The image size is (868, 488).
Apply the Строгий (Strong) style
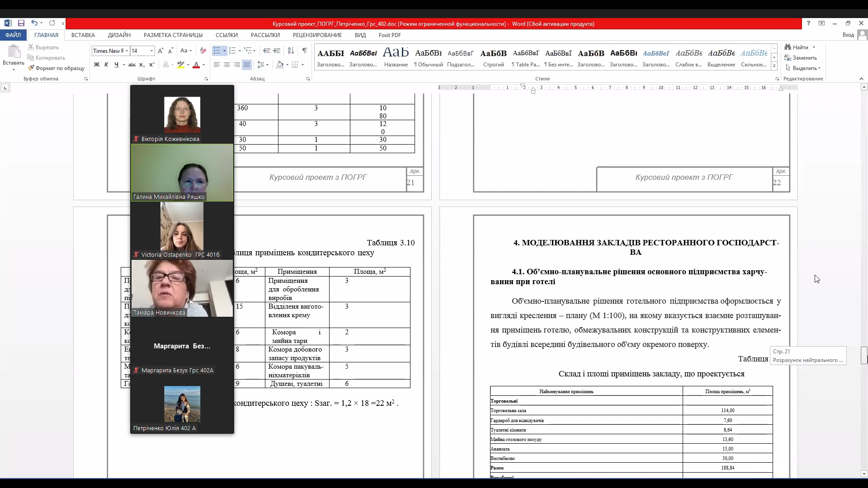(493, 57)
